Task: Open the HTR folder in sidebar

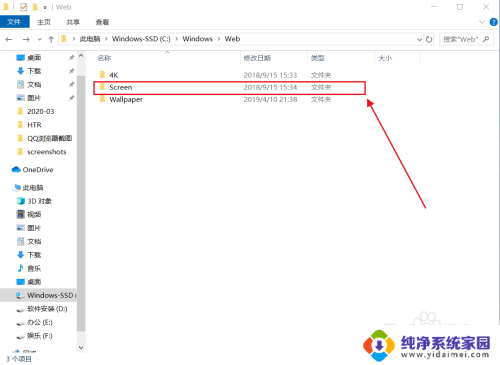Action: coord(34,125)
